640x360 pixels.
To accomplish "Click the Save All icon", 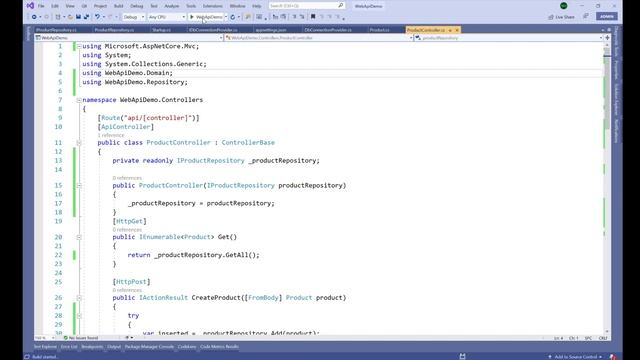I will (x=86, y=17).
